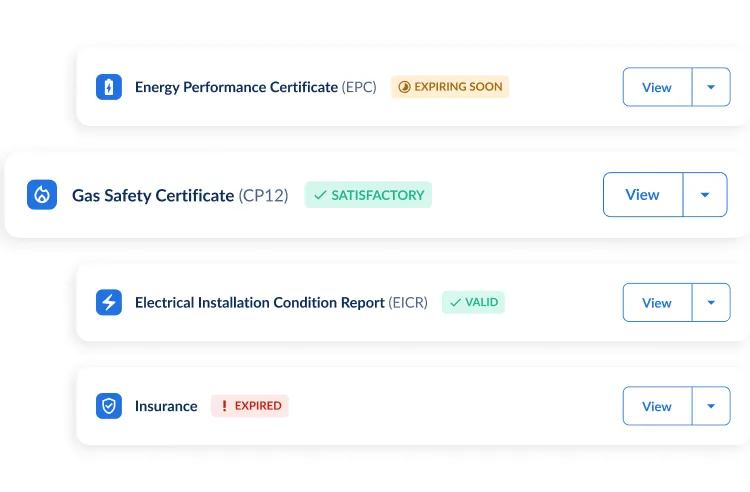Click the Gas Safety Certificate (CP12) title

click(180, 195)
